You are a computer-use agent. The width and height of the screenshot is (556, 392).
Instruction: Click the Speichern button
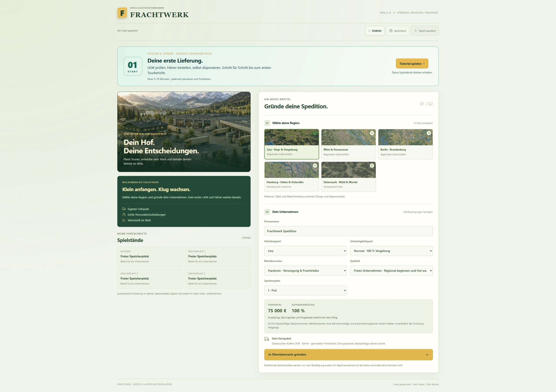click(398, 31)
